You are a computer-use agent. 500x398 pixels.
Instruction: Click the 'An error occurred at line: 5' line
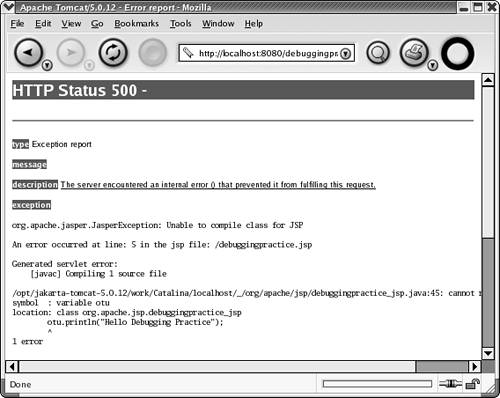click(x=162, y=245)
